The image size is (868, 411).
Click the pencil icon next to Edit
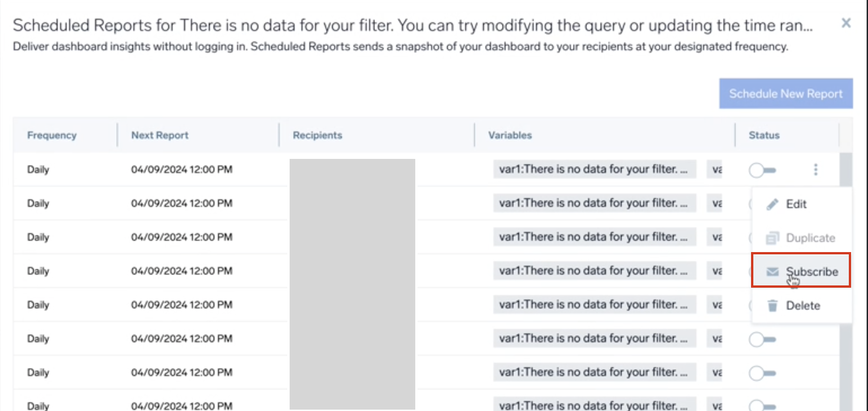click(772, 204)
